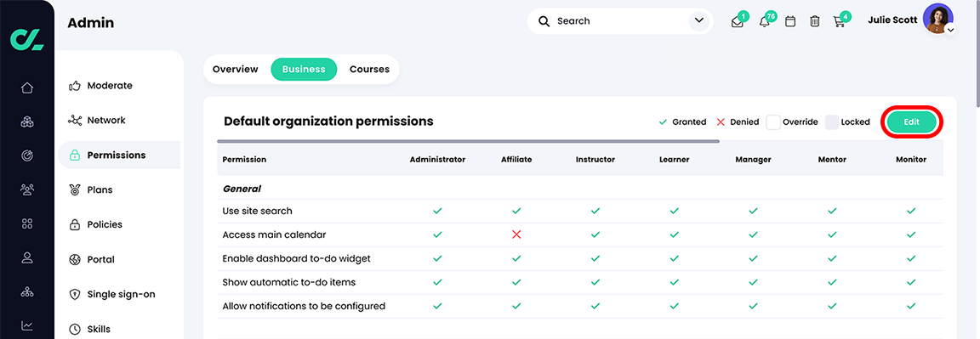
Task: Click the horizontal scrollbar above the table
Action: tap(468, 141)
